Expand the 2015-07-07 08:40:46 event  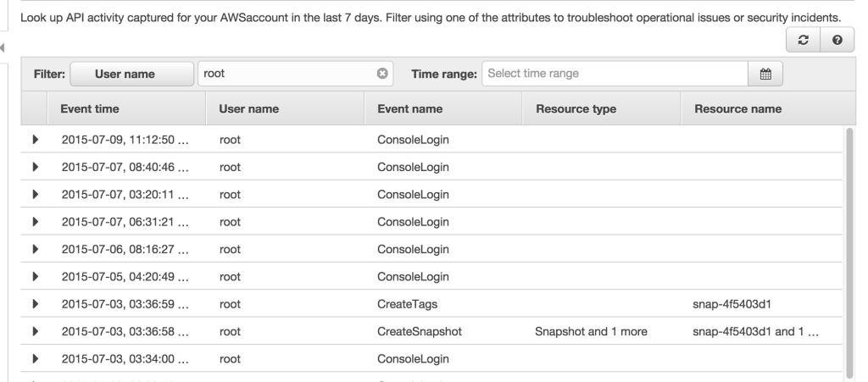34,167
